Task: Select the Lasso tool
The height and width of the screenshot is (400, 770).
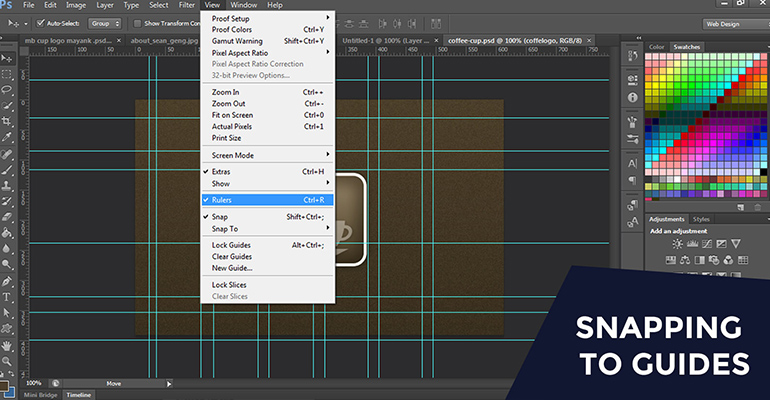Action: tap(6, 90)
